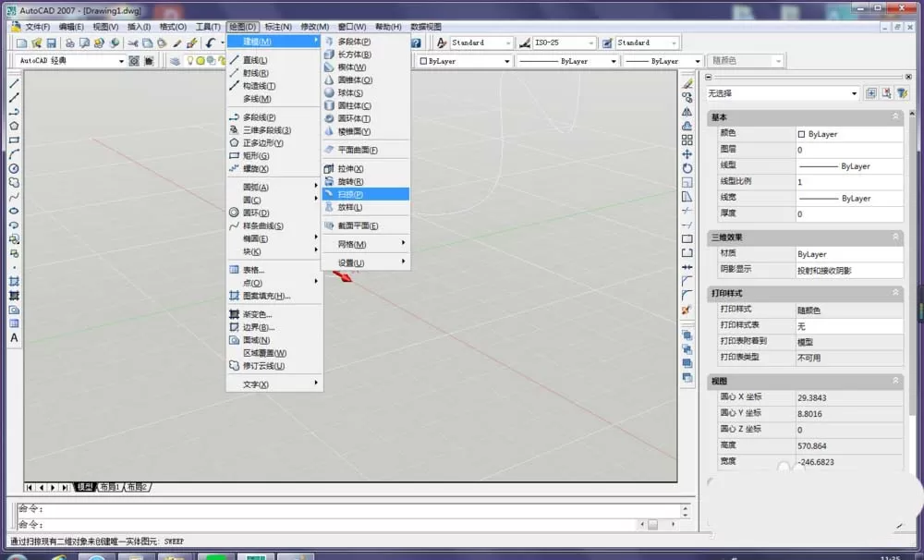
Task: Select the Array tool in modify toolbar
Action: pyautogui.click(x=687, y=140)
